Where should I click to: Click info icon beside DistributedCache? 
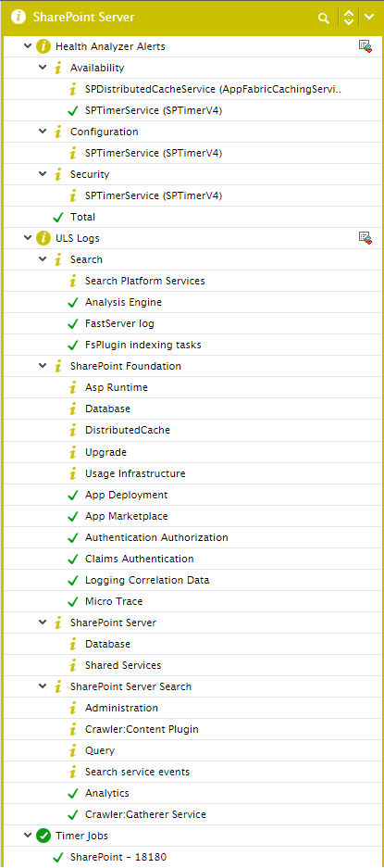72,430
